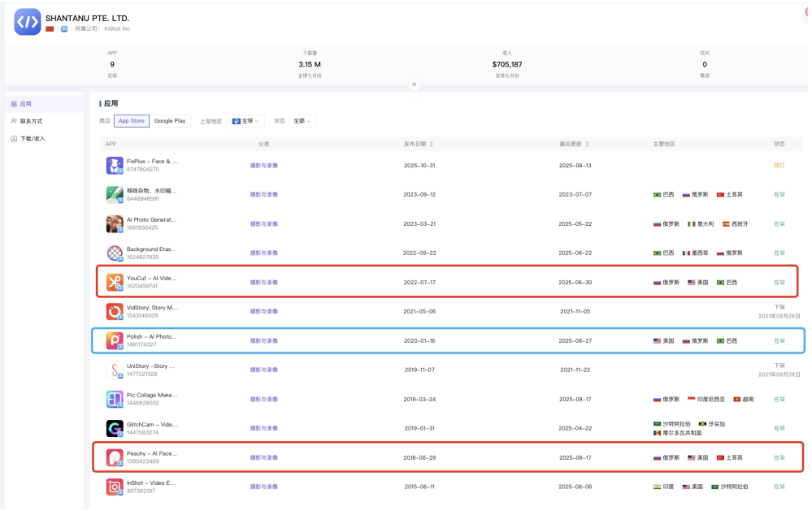The height and width of the screenshot is (511, 812).
Task: Sort table by 最后更新 column
Action: tap(574, 144)
